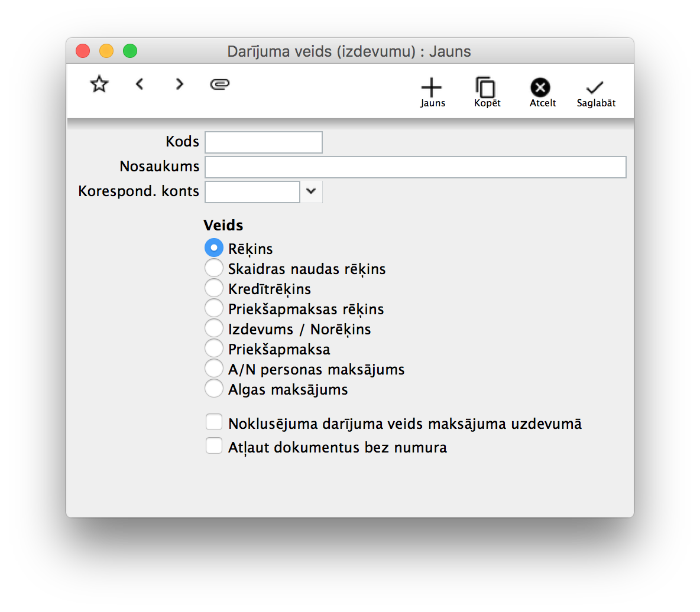The height and width of the screenshot is (612, 700).
Task: Click into the Kods text field
Action: (263, 142)
